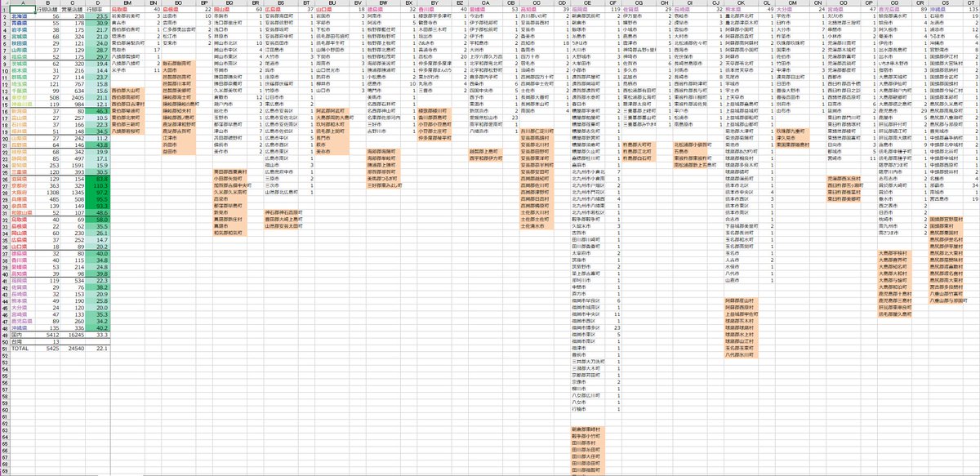Click the 四国中央市 cell under 愛媛県
The height and width of the screenshot is (476, 980).
coord(485,91)
